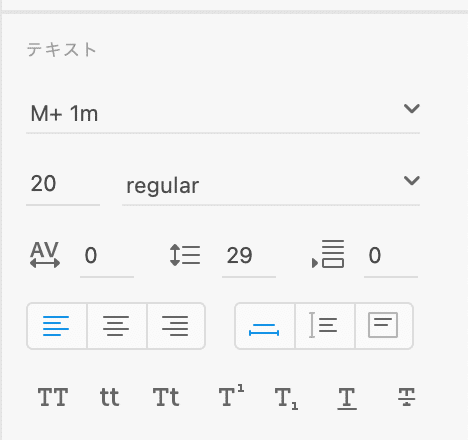This screenshot has height=440, width=468.
Task: Center align the text
Action: 117,326
